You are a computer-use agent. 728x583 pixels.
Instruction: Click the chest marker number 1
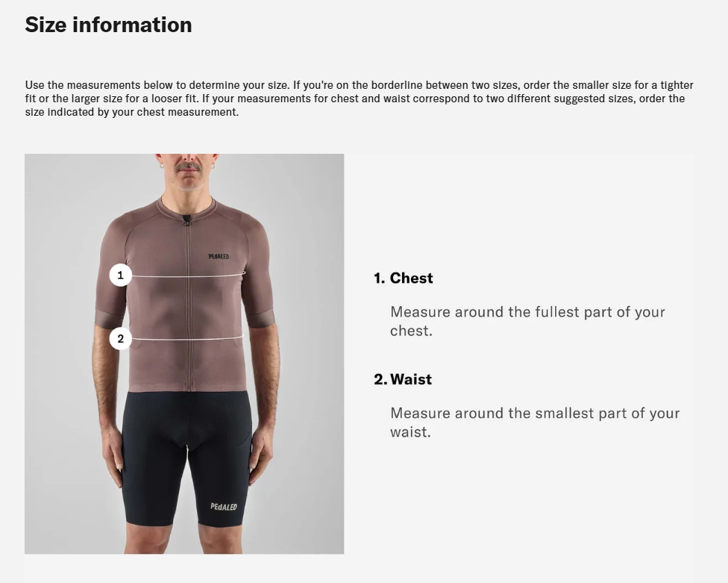coord(120,275)
